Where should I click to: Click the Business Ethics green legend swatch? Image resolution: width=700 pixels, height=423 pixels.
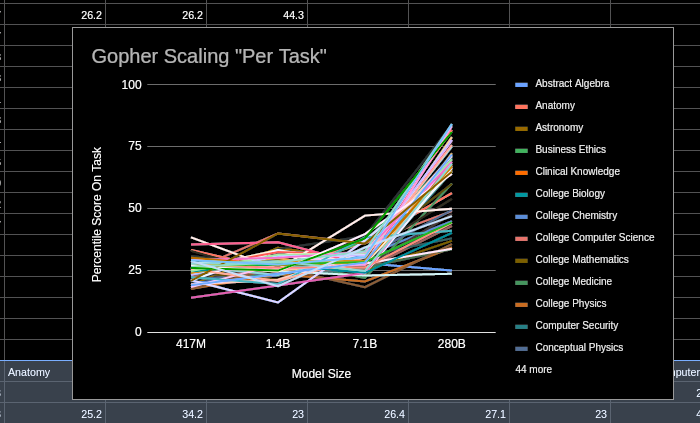click(x=521, y=150)
